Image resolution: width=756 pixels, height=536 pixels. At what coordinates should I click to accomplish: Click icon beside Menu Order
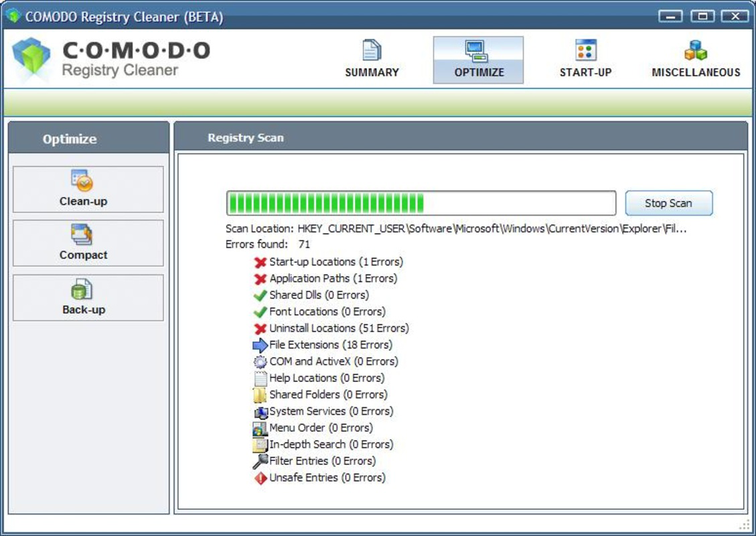point(260,428)
